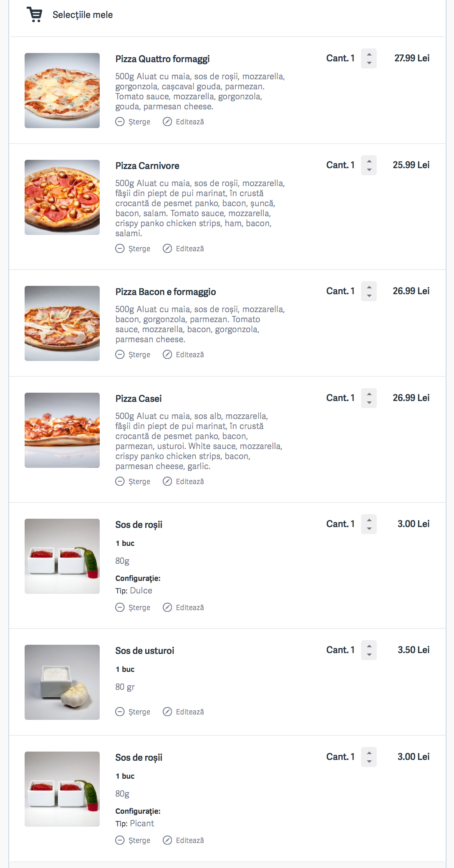Screen dimensions: 454x868
Task: Click the Șterge minus icon for Sos de usturoi
Action: pos(120,712)
